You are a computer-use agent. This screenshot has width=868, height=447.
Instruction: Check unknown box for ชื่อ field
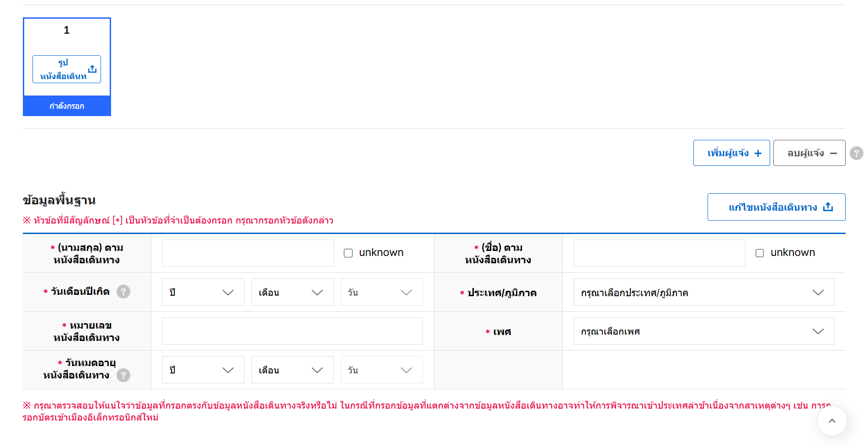pos(760,253)
